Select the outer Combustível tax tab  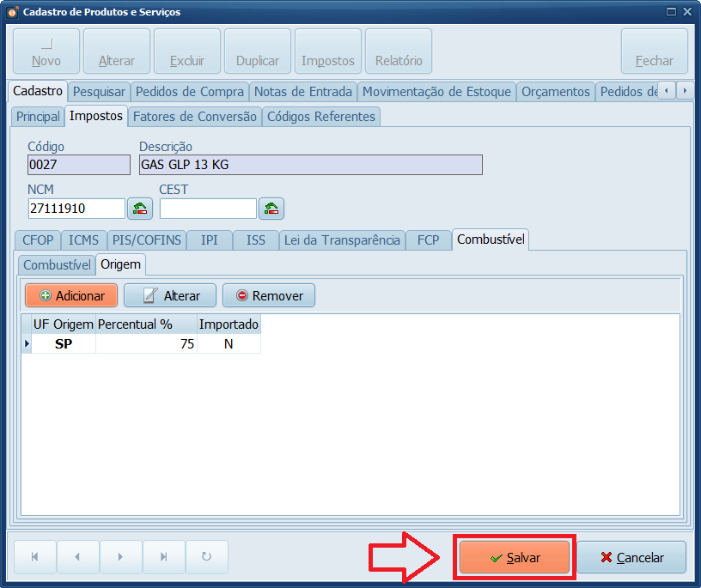[491, 239]
